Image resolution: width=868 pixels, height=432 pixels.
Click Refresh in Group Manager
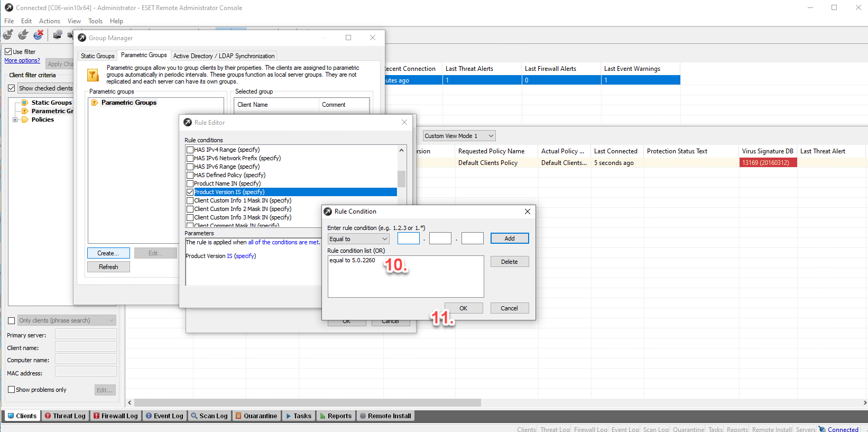click(x=108, y=267)
